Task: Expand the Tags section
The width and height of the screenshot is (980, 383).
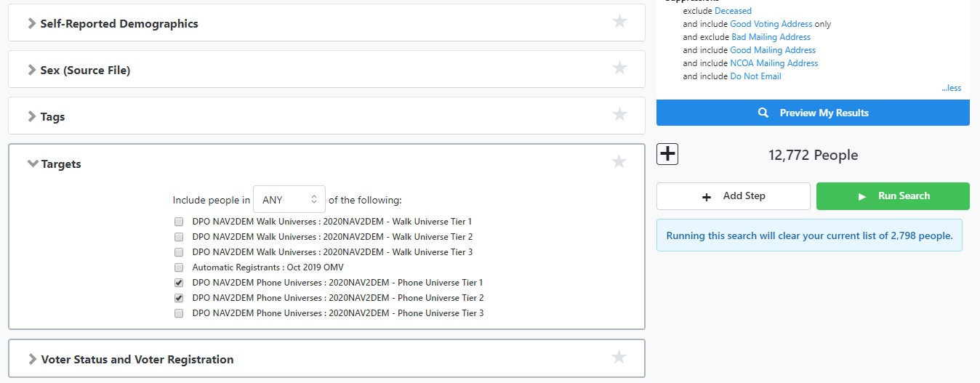Action: click(x=32, y=116)
